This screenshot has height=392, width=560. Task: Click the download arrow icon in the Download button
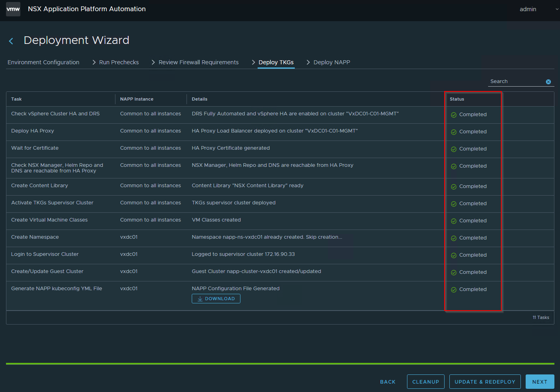pyautogui.click(x=200, y=299)
